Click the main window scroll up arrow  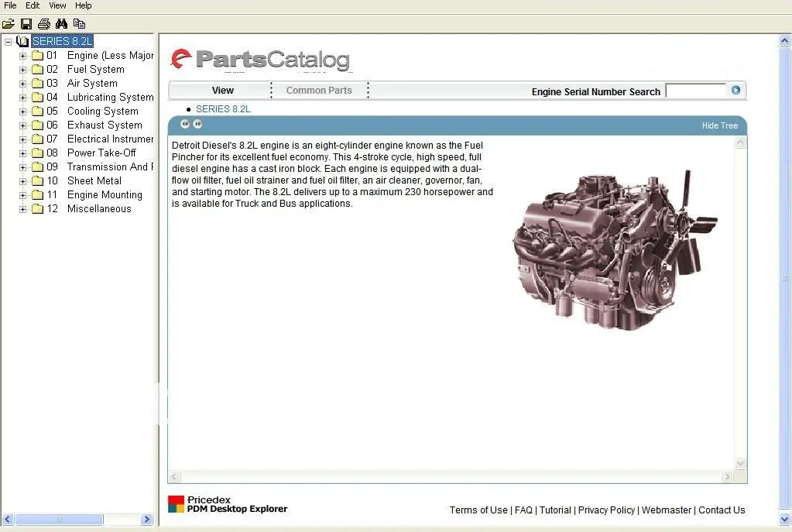point(784,40)
